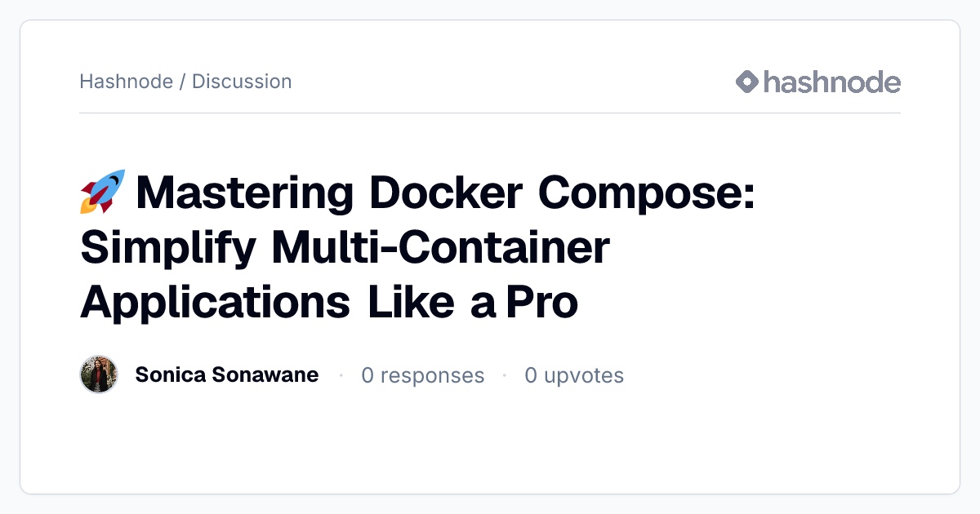
Task: Open Sonica Sonawane's round avatar photo
Action: pyautogui.click(x=99, y=374)
